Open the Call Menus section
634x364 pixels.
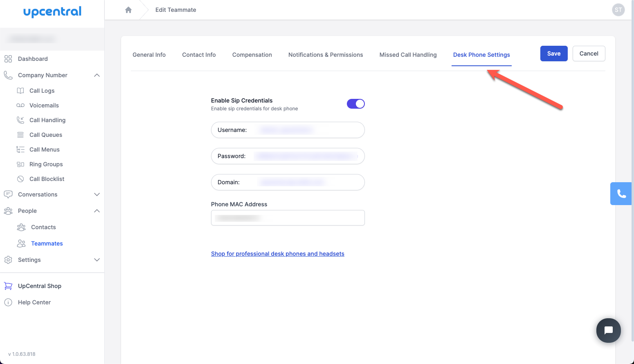44,149
